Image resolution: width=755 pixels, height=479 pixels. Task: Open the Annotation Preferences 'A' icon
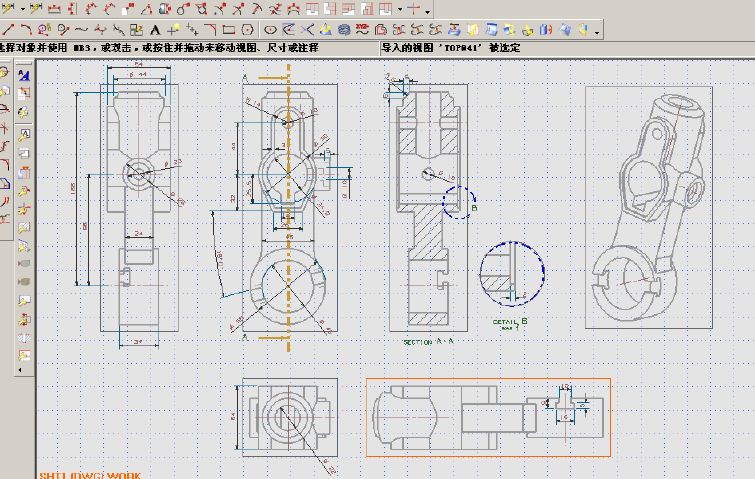24,75
